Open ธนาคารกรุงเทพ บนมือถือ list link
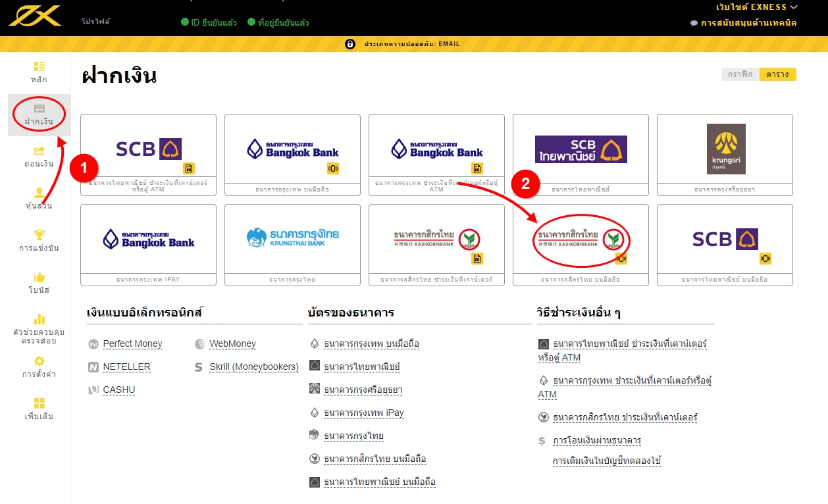The height and width of the screenshot is (504, 828). point(371,344)
